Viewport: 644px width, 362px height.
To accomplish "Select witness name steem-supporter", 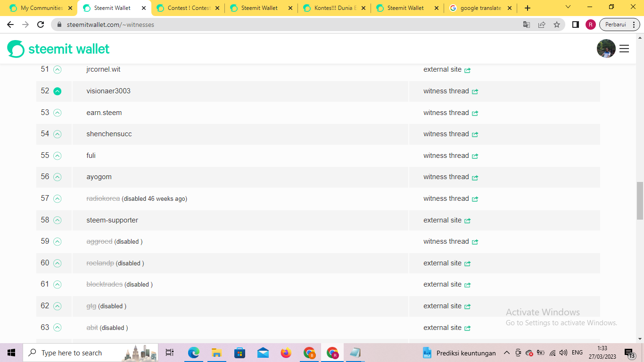I will pos(112,220).
